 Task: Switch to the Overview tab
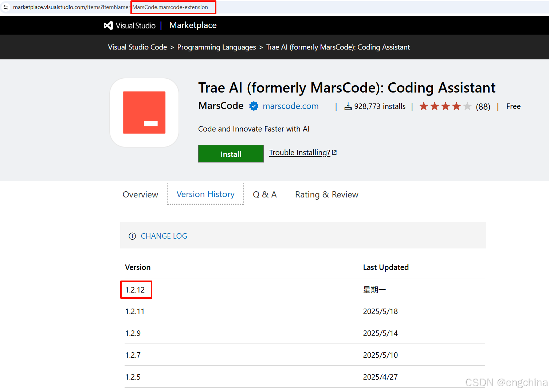(x=140, y=195)
